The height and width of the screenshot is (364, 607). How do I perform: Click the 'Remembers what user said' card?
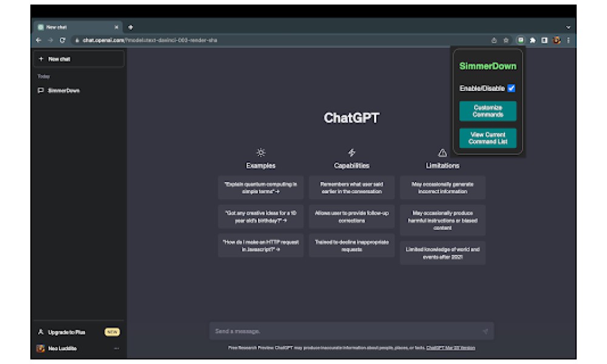351,187
